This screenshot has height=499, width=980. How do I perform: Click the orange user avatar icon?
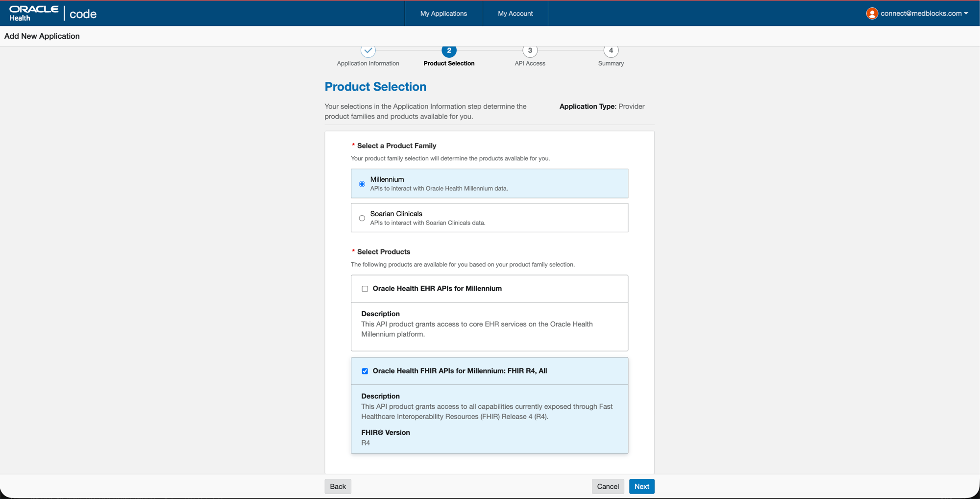pyautogui.click(x=872, y=13)
